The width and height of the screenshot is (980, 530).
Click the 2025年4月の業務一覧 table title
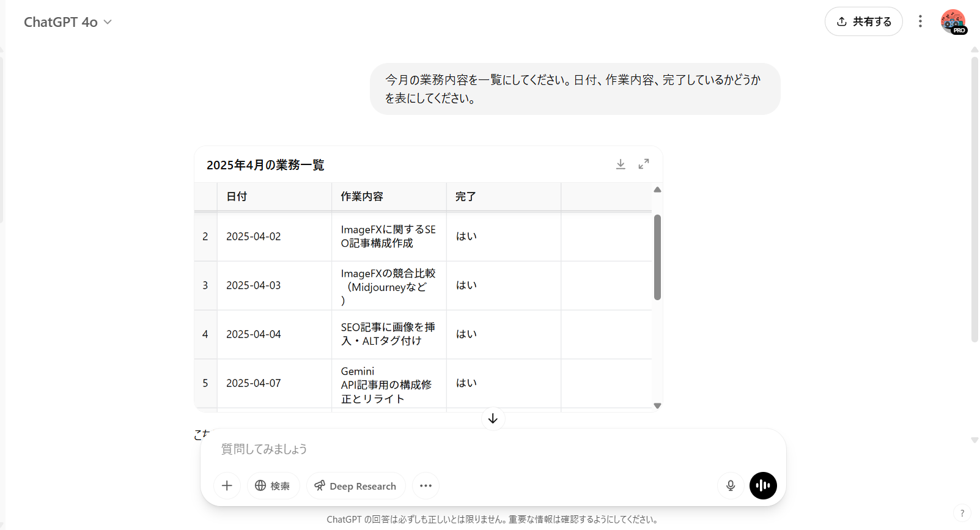[x=265, y=165]
